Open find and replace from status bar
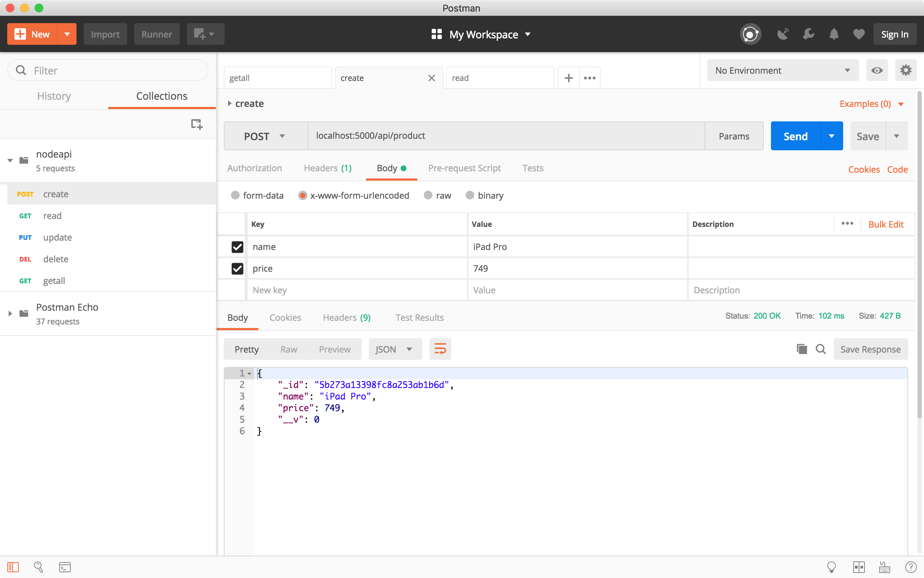 tap(39, 567)
